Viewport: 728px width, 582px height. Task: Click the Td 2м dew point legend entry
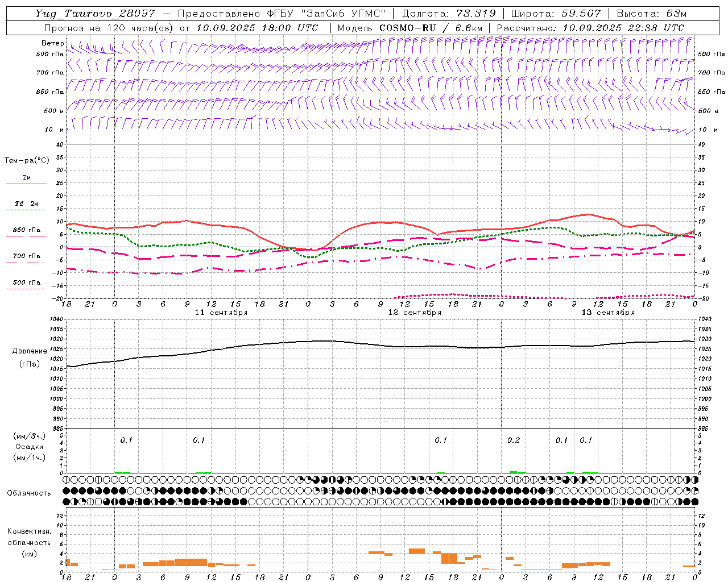point(27,203)
